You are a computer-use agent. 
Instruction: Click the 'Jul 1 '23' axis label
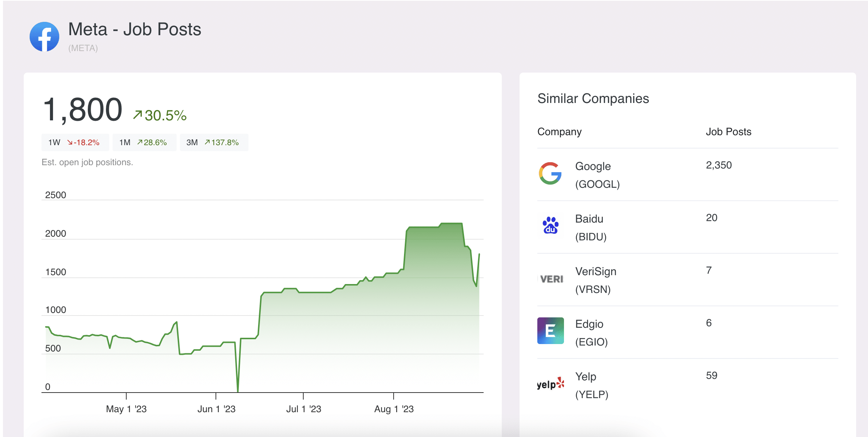pos(304,409)
